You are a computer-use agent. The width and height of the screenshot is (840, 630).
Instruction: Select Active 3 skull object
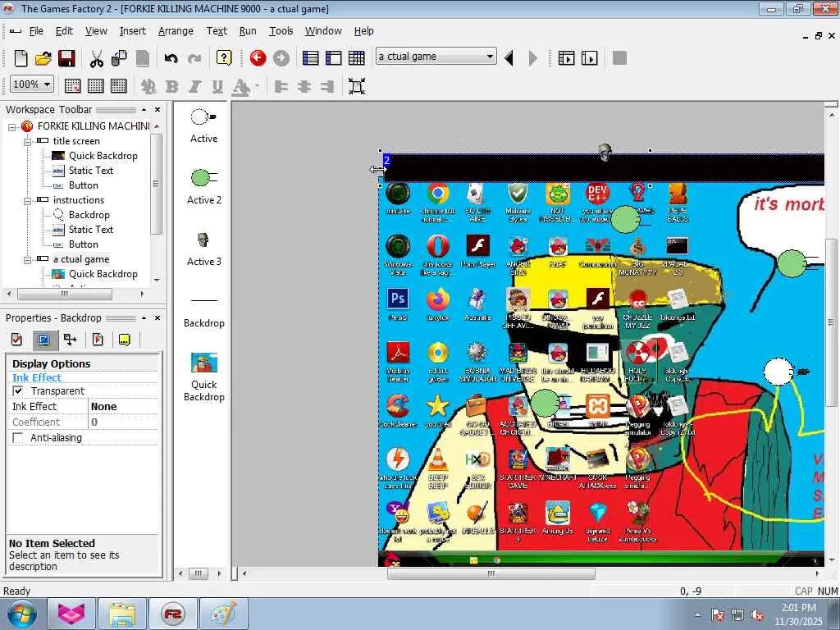click(203, 249)
